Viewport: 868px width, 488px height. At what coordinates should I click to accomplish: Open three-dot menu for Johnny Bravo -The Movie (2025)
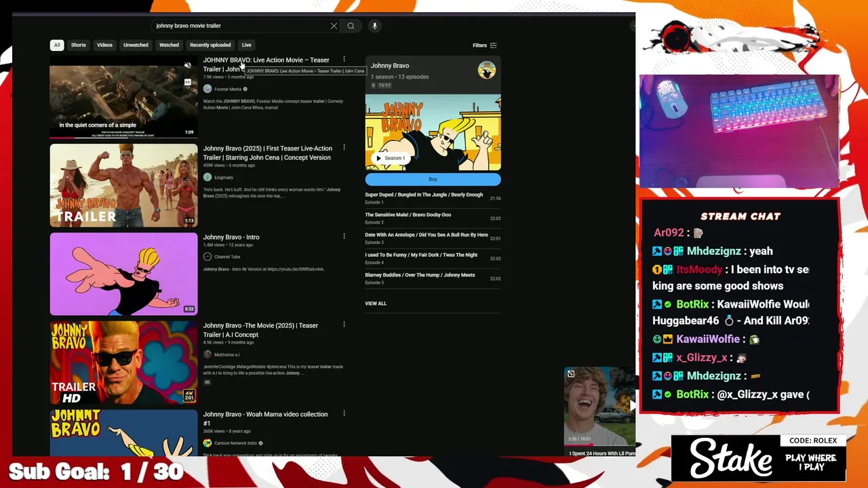344,325
